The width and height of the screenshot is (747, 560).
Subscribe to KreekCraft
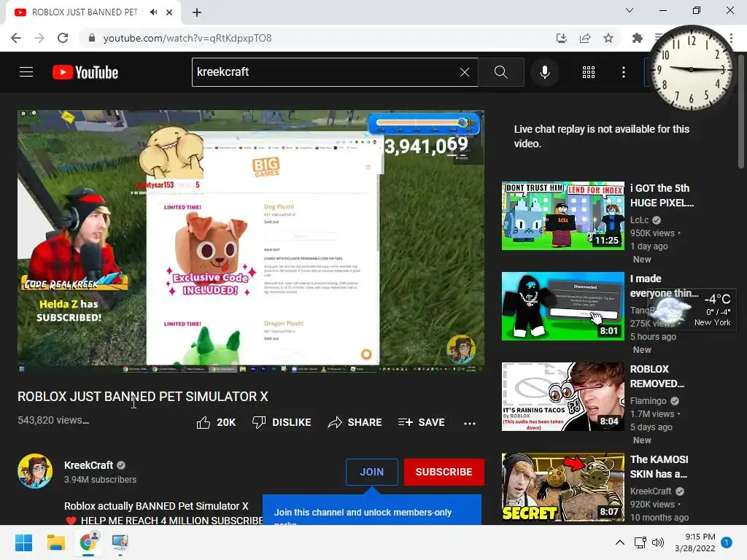(444, 472)
